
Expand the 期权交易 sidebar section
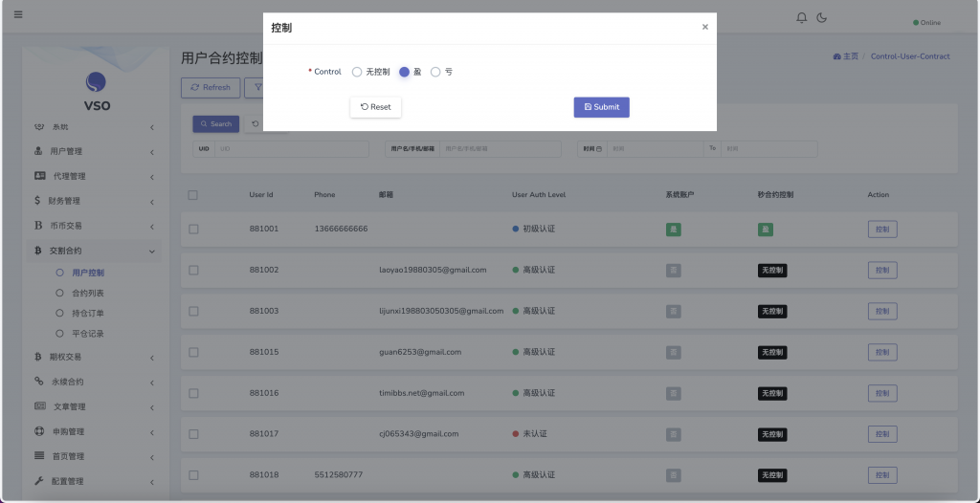pos(91,357)
